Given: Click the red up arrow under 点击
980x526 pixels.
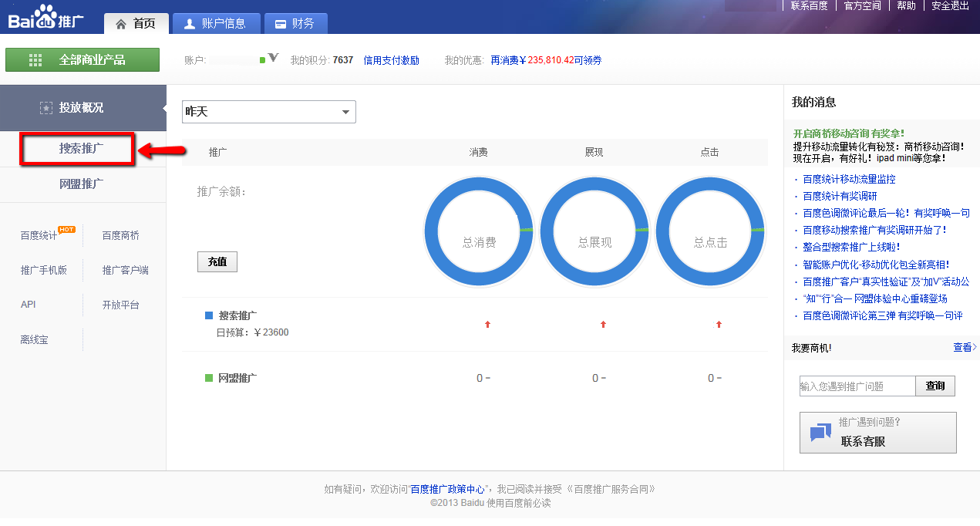Looking at the screenshot, I should 719,325.
